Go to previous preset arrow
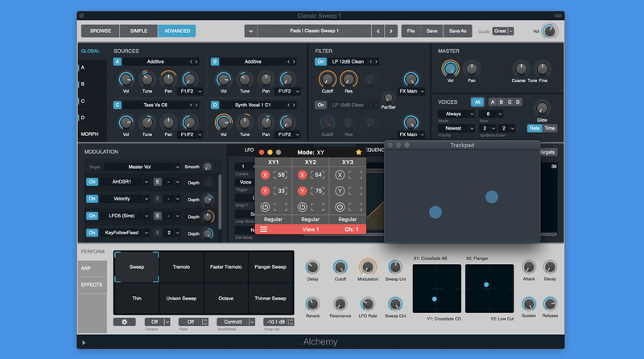 tap(378, 31)
